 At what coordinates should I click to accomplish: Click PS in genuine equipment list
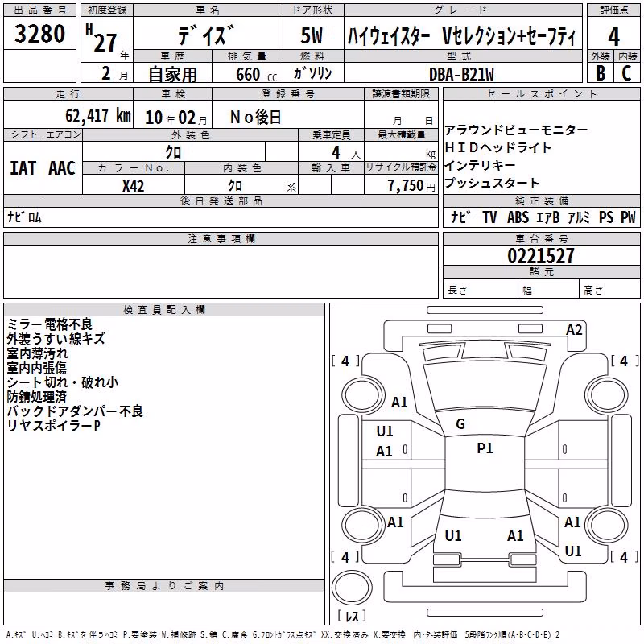606,217
